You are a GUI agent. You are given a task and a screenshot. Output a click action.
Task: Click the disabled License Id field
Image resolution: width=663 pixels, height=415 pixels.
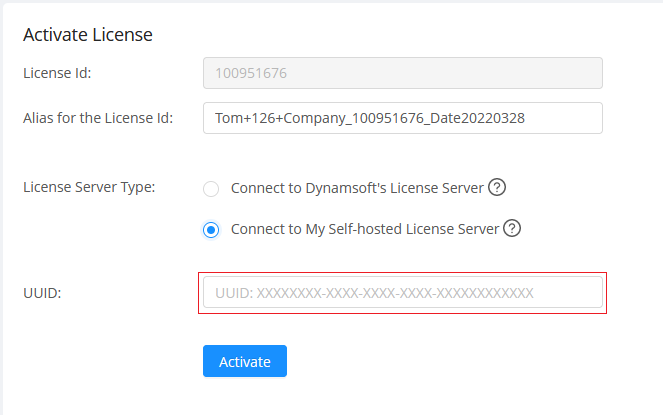tap(402, 73)
